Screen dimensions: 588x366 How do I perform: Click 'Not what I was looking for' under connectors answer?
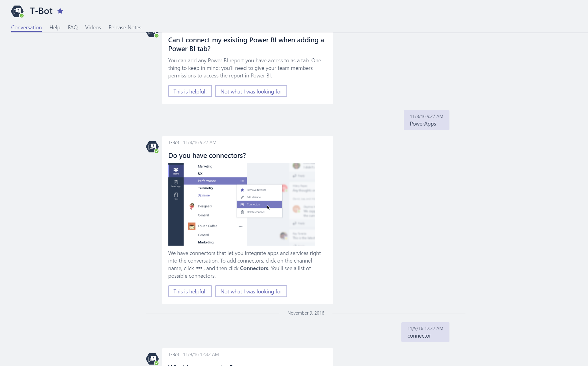pos(251,291)
